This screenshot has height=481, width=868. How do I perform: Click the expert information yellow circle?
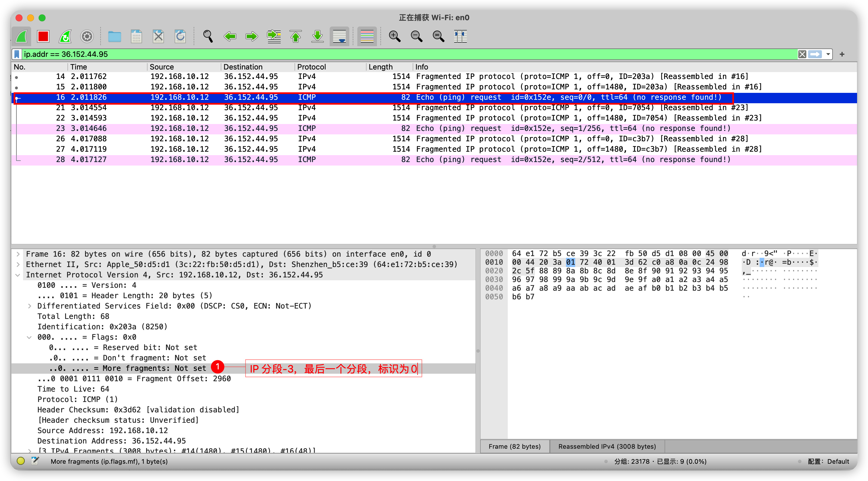[x=20, y=461]
